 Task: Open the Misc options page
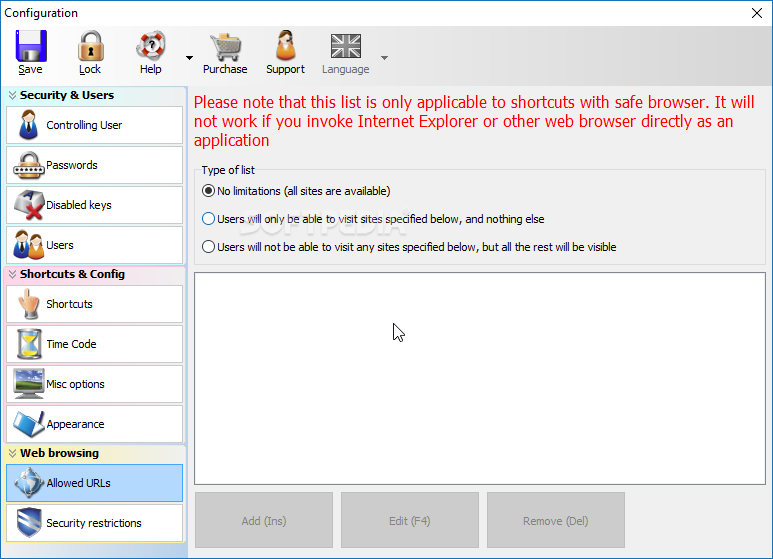click(95, 384)
